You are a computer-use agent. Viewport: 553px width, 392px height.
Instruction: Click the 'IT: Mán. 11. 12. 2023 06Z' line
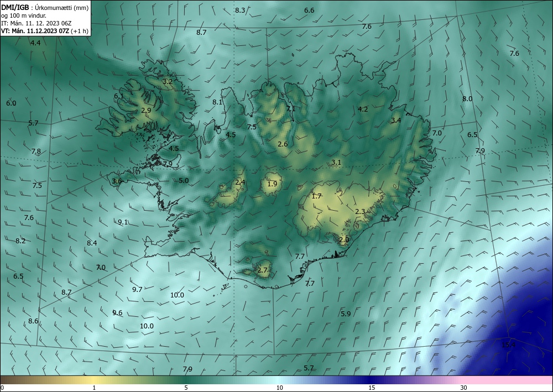pos(36,23)
